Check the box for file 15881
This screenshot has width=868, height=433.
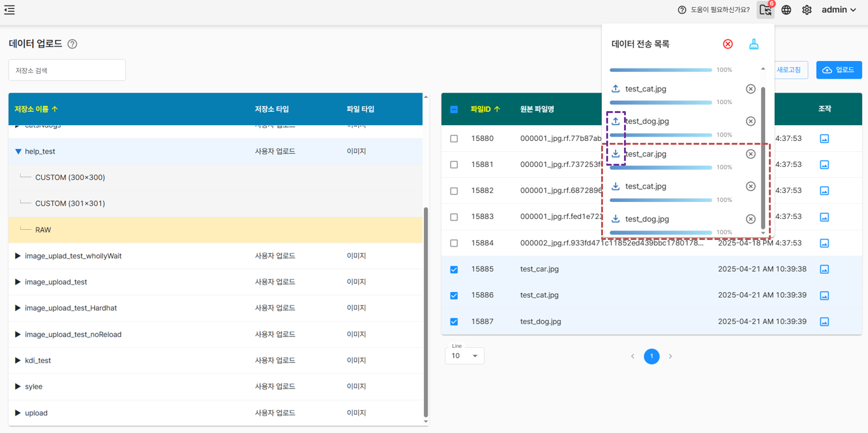tap(454, 164)
